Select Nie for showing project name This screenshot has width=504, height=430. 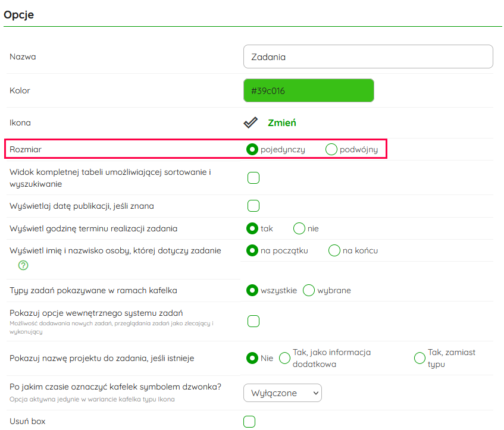click(252, 358)
